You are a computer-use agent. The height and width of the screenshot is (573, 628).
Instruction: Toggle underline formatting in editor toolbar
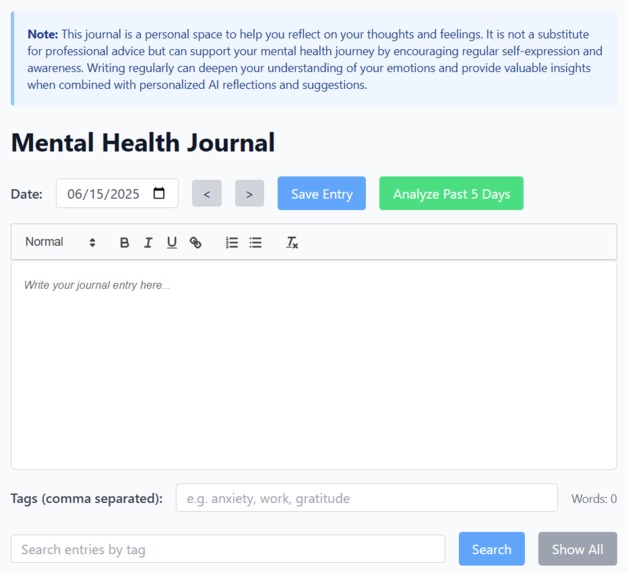tap(172, 243)
